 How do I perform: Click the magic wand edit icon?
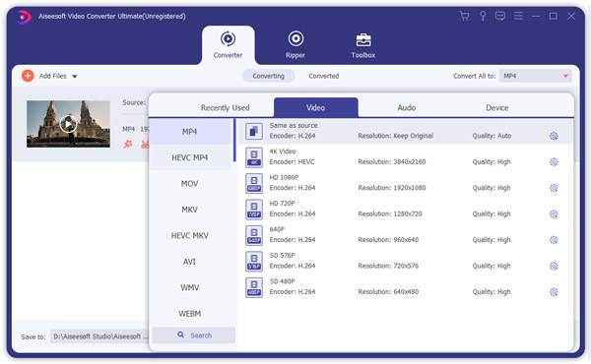coord(128,145)
